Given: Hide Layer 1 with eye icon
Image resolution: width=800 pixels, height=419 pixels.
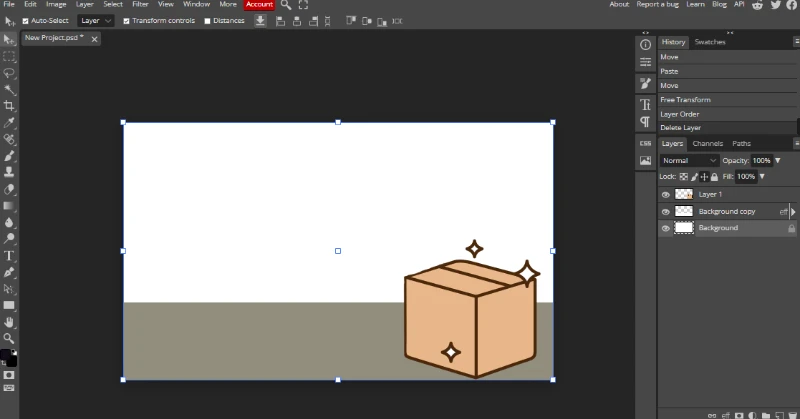Looking at the screenshot, I should pos(665,194).
